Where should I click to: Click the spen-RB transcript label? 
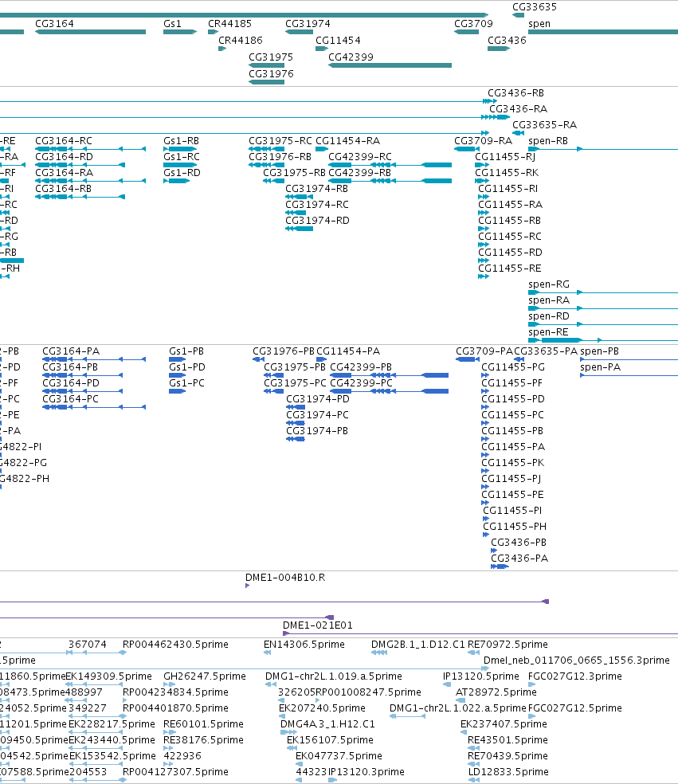pos(548,141)
